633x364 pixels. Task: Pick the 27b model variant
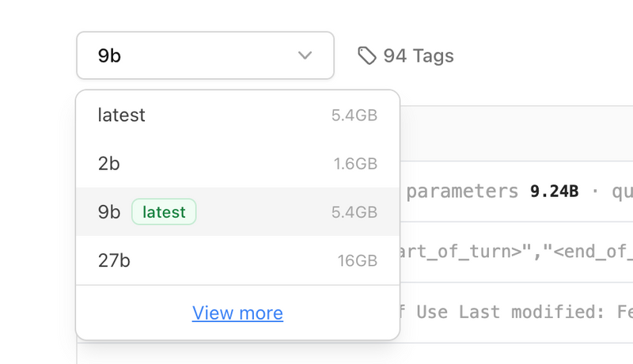click(x=114, y=260)
